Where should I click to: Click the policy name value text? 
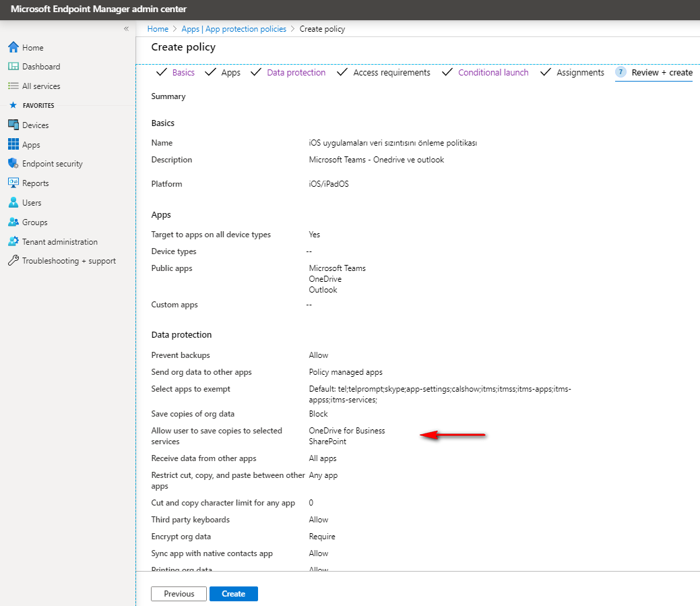tap(393, 143)
